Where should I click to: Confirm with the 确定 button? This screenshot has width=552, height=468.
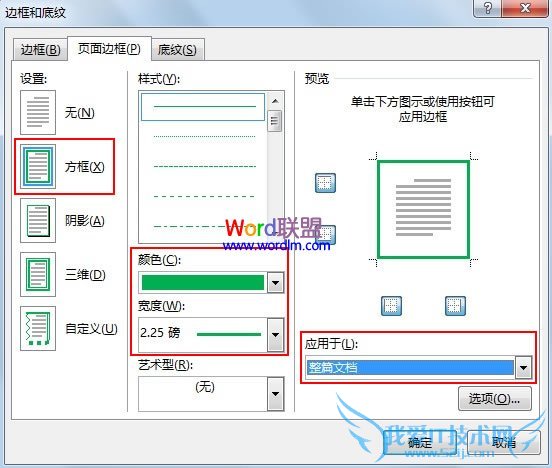coord(420,443)
